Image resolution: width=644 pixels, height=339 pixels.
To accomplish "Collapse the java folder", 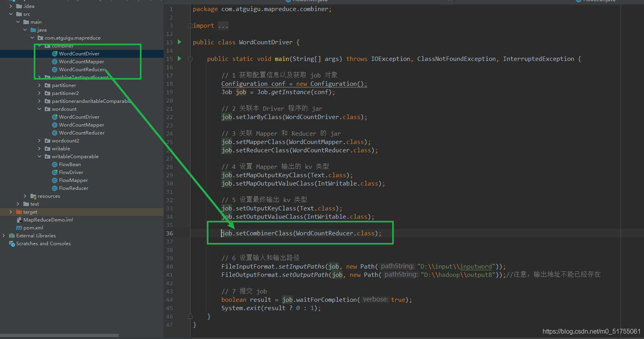I will tap(25, 30).
